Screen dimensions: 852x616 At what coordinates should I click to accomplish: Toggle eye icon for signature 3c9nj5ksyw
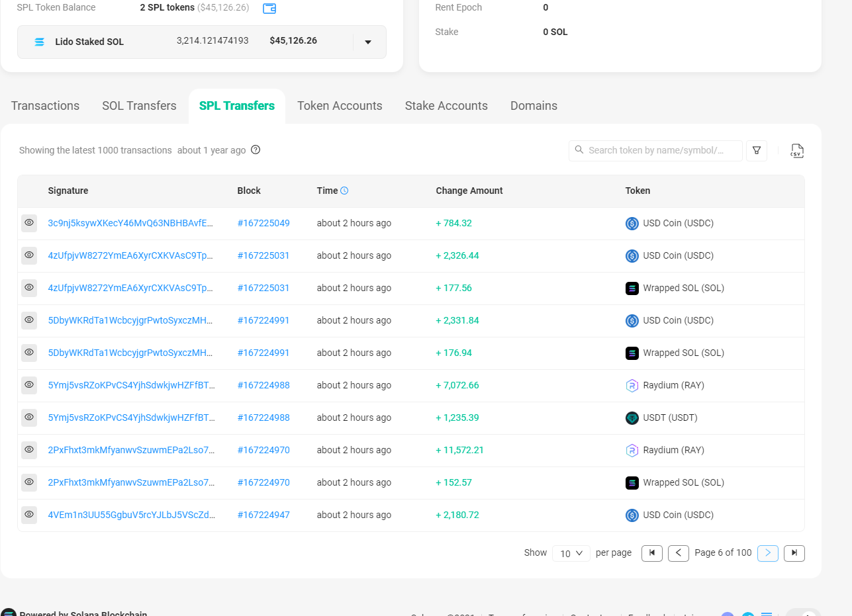click(29, 224)
